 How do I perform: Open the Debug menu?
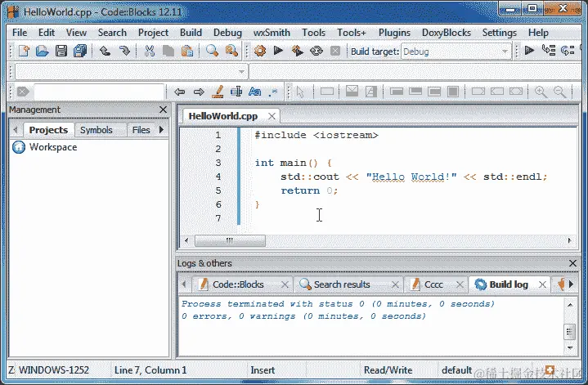[227, 33]
